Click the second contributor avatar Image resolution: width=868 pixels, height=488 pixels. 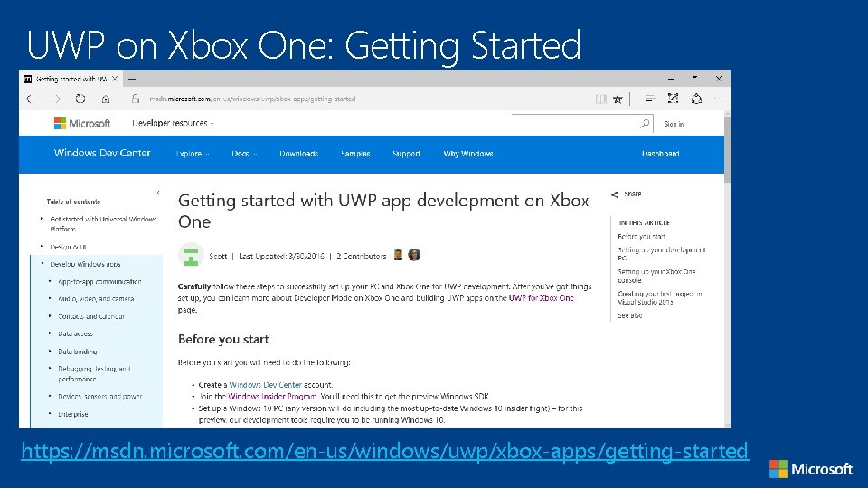click(x=414, y=255)
